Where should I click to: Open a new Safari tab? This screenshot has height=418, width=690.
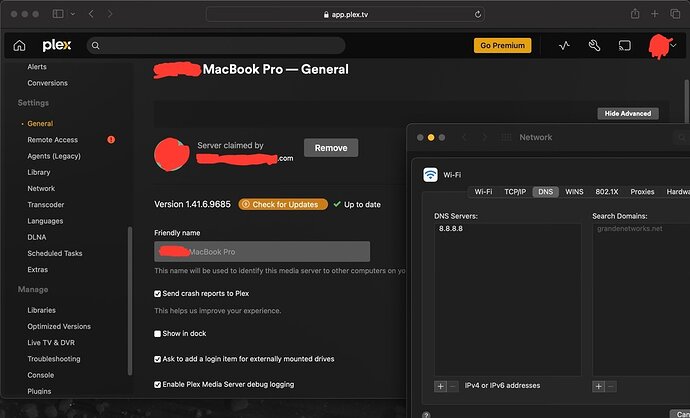655,14
